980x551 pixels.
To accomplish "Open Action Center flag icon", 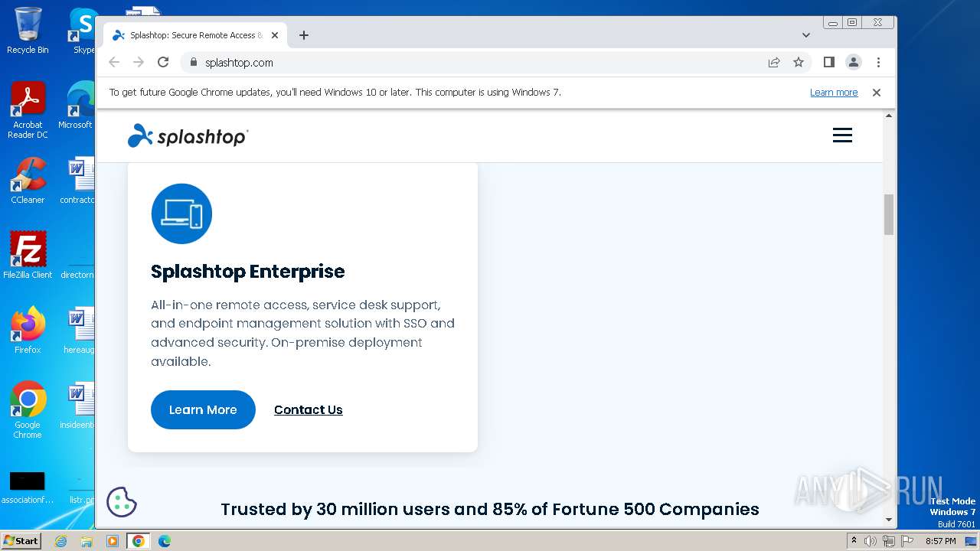I will point(907,541).
